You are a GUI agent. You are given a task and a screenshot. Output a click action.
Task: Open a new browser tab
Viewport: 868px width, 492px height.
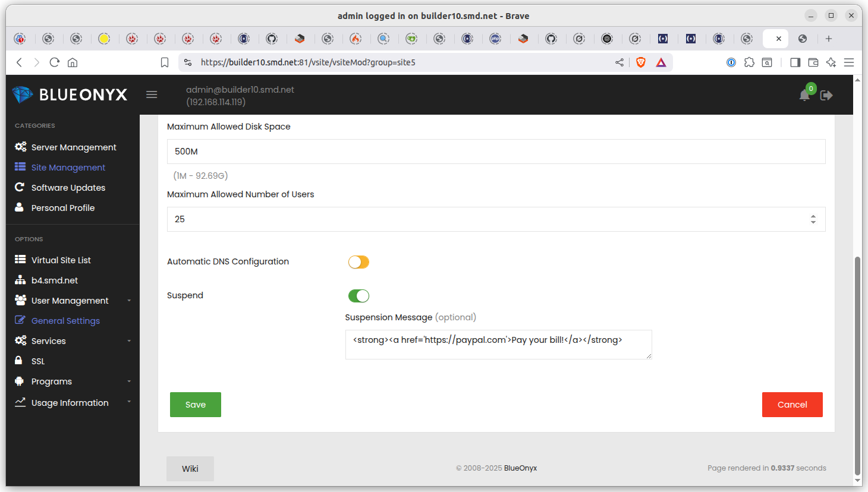(x=828, y=39)
